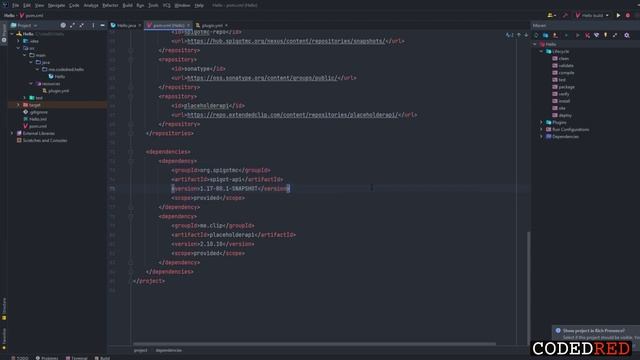Click Expand All icon in Project panel

click(72, 25)
